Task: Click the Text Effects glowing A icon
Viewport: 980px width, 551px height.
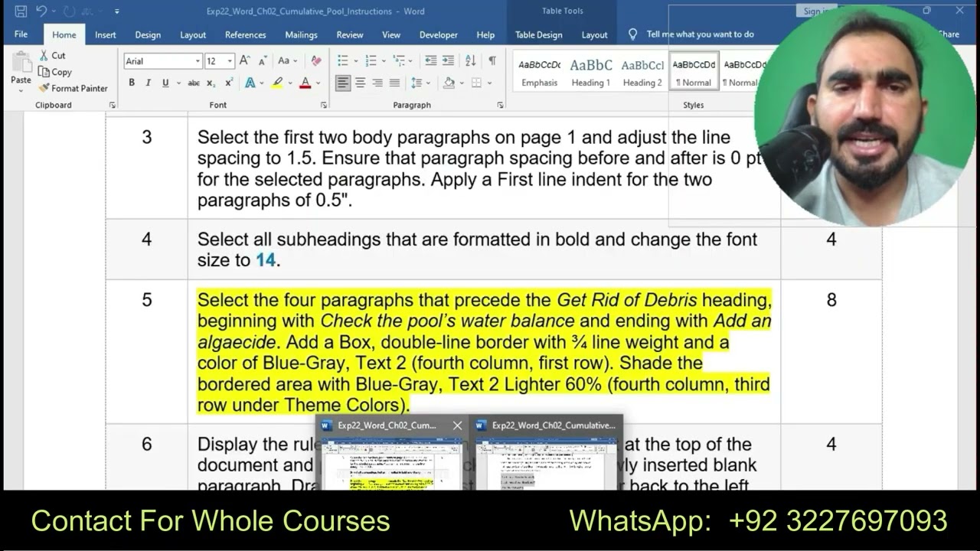Action: pos(250,83)
